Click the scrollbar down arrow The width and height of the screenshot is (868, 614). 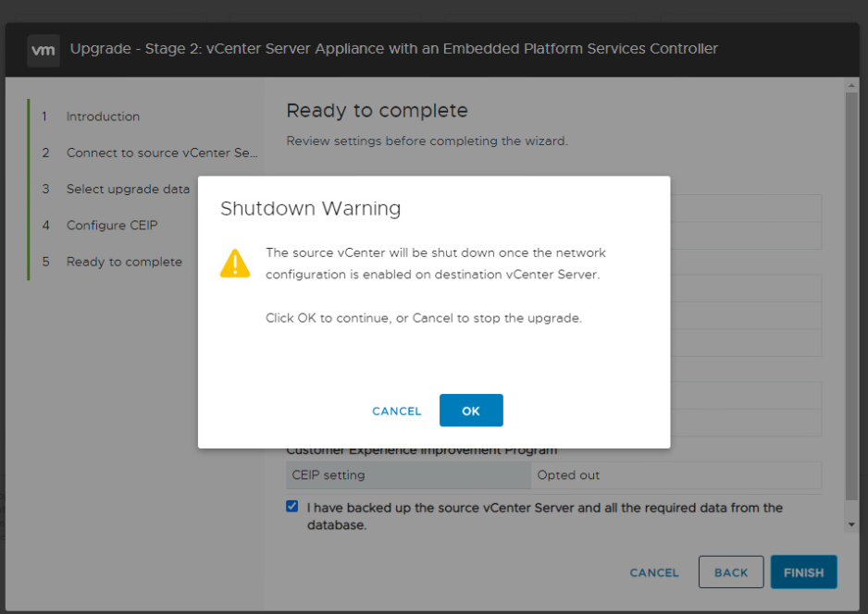coord(851,524)
